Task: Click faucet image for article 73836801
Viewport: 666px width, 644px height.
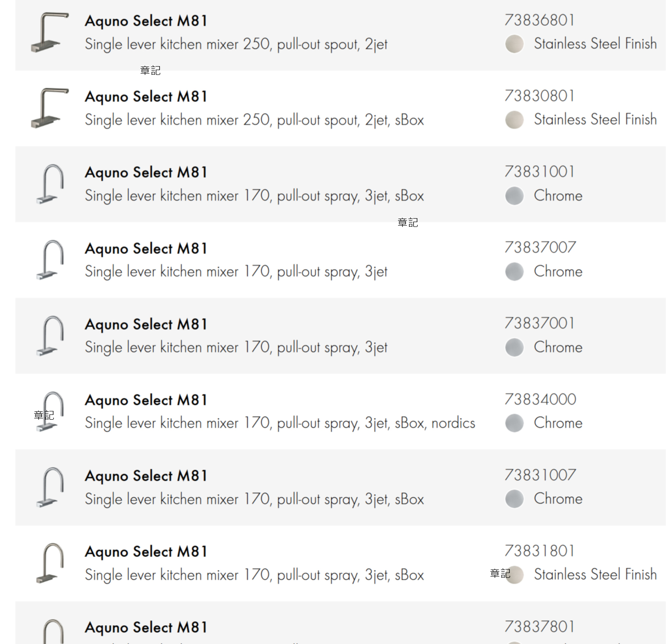Action: point(49,32)
